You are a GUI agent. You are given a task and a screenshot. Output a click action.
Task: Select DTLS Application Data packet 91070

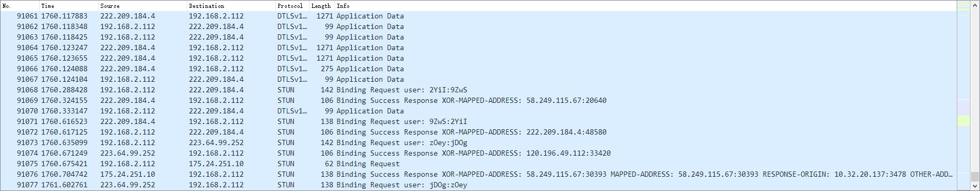point(478,111)
